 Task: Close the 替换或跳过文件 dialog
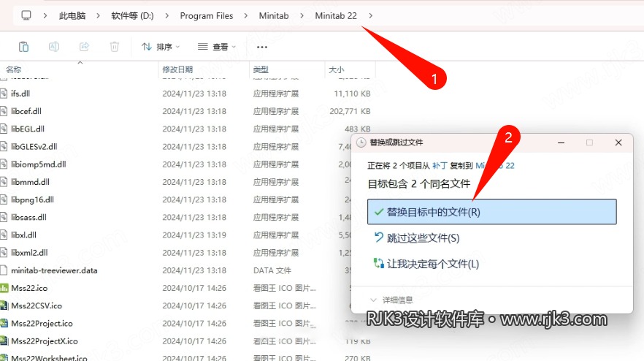coord(618,142)
